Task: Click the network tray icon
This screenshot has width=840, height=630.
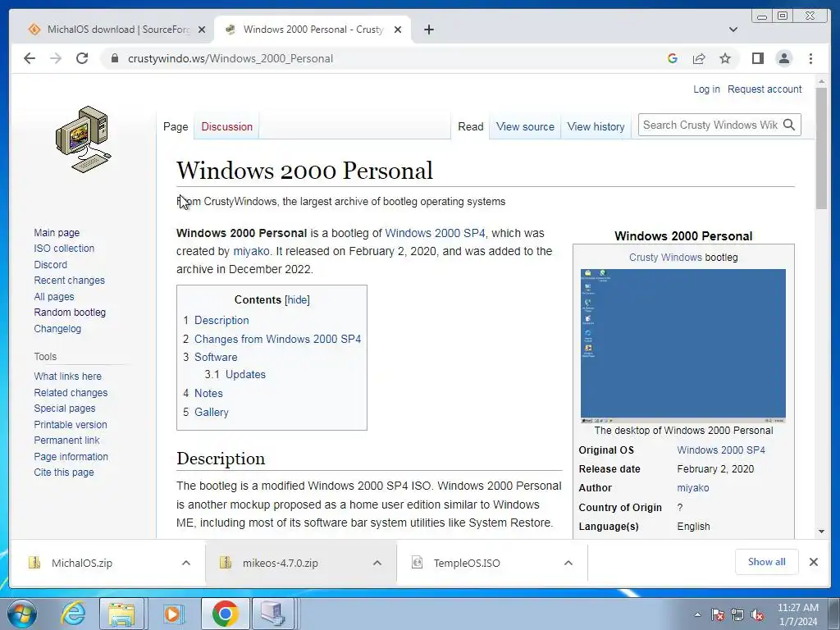Action: pos(737,614)
